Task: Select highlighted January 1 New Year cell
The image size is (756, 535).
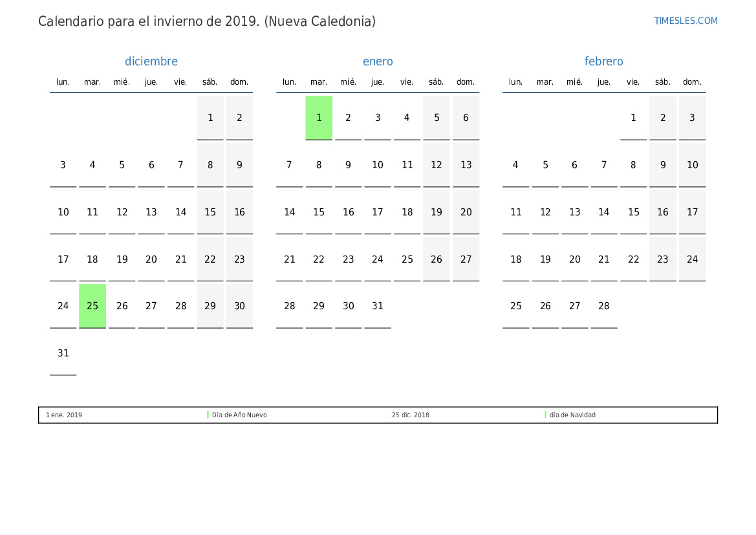Action: click(x=319, y=118)
